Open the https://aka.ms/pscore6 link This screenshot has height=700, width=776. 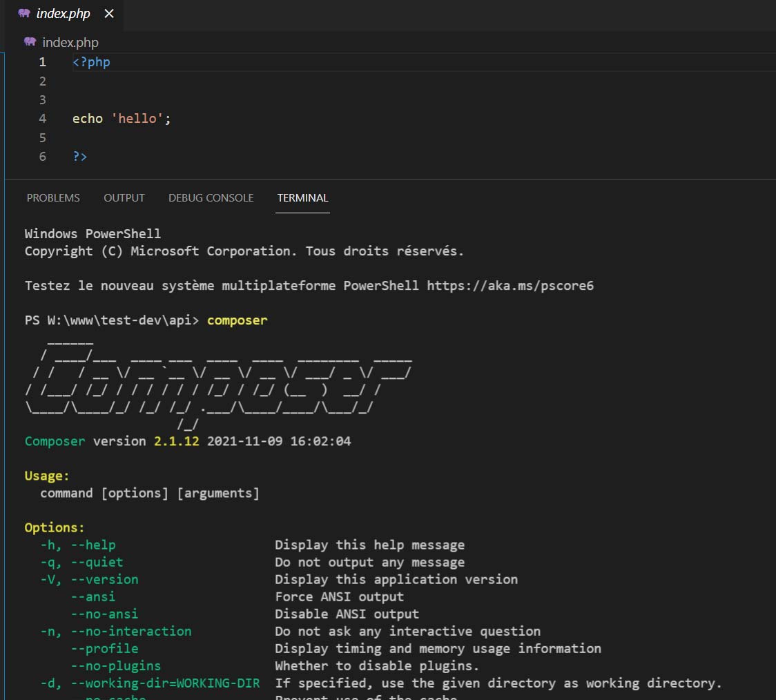pyautogui.click(x=510, y=286)
